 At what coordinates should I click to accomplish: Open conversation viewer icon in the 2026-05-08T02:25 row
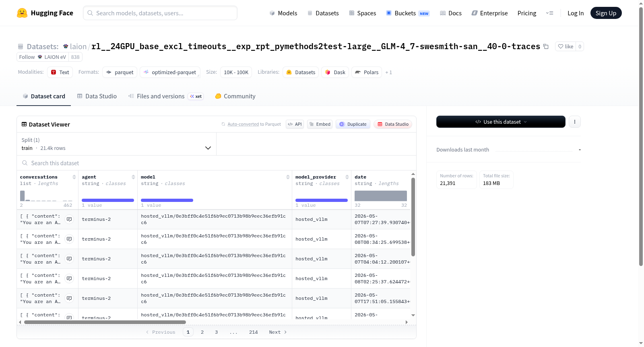click(69, 278)
